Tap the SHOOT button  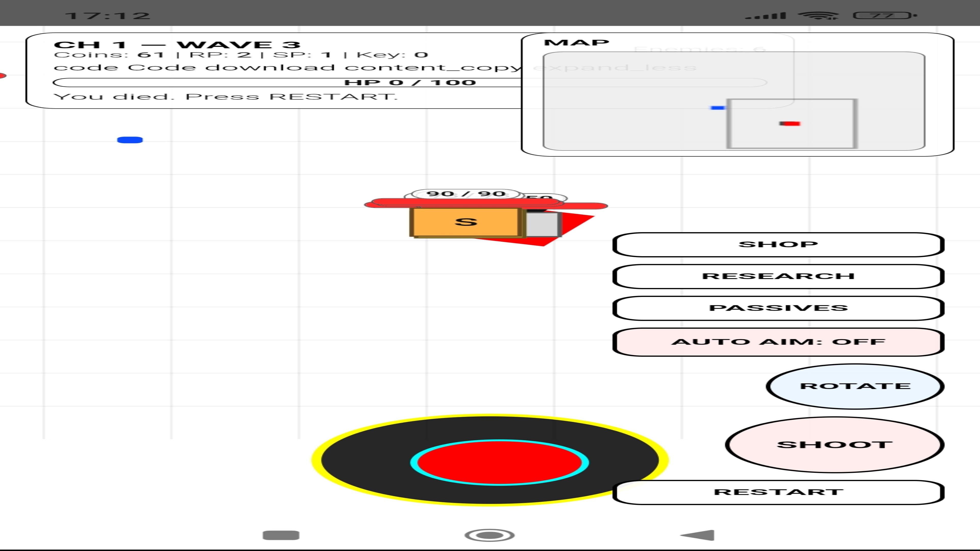point(834,445)
